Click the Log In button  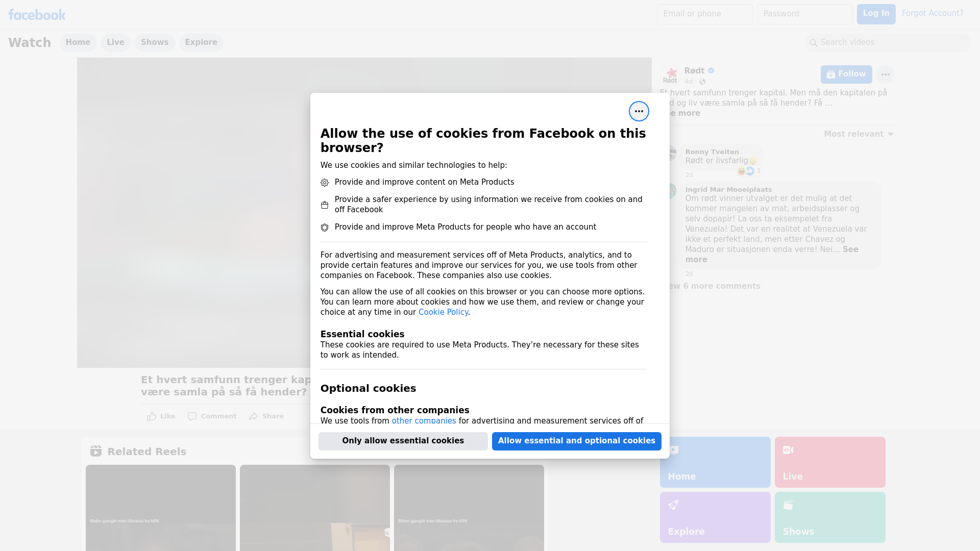876,14
